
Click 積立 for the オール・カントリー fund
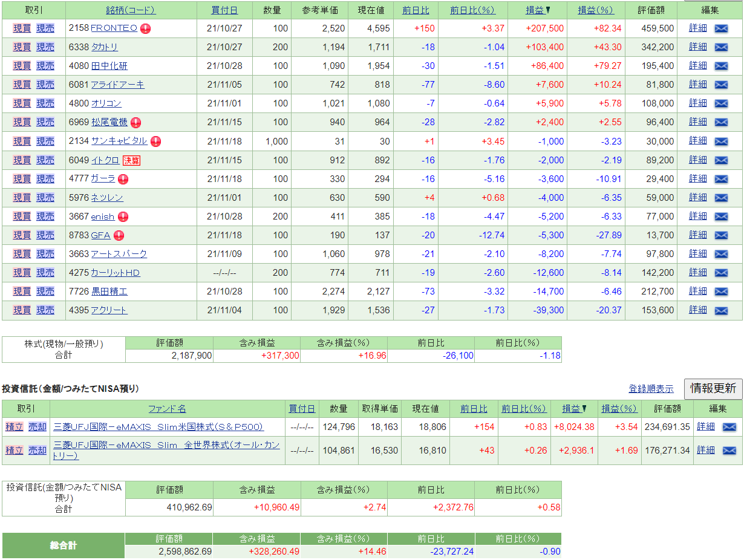14,451
